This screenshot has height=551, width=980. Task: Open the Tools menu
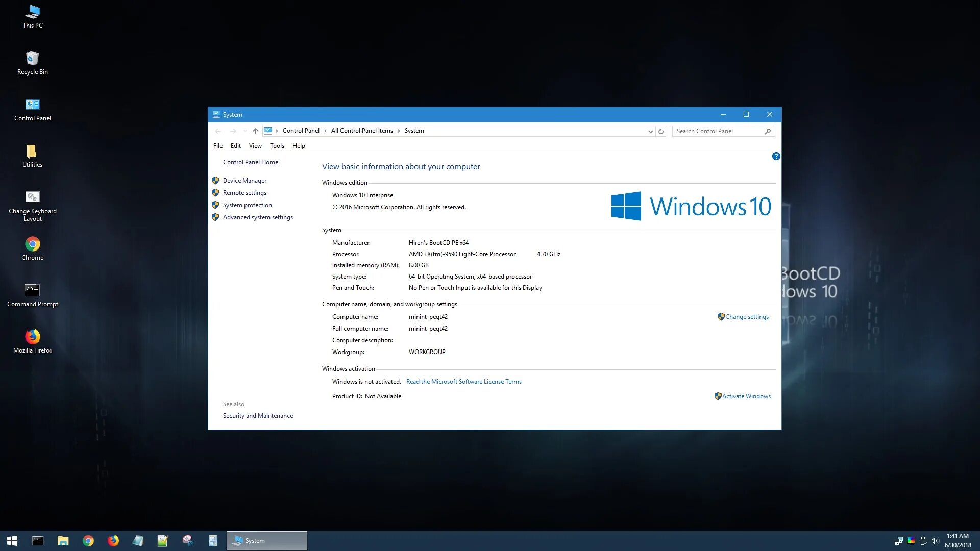click(x=277, y=146)
